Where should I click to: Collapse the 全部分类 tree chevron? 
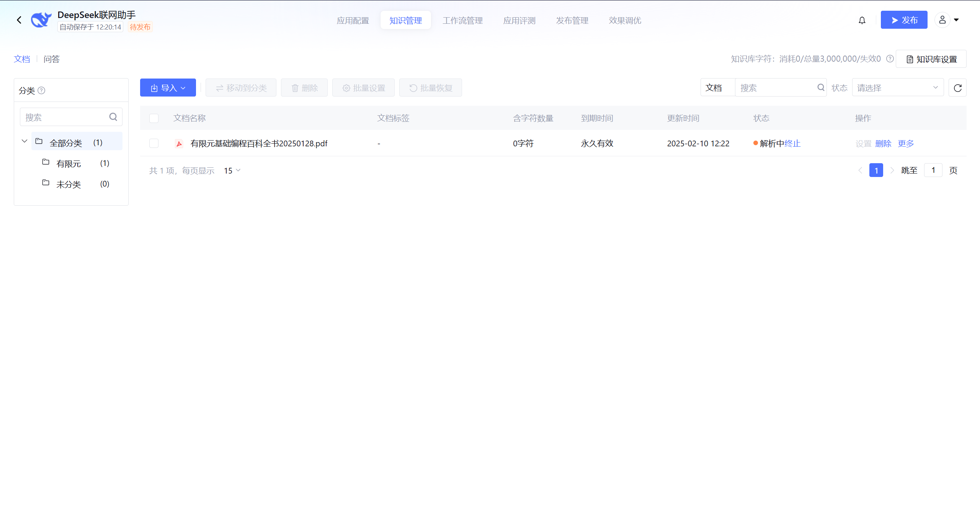(24, 141)
